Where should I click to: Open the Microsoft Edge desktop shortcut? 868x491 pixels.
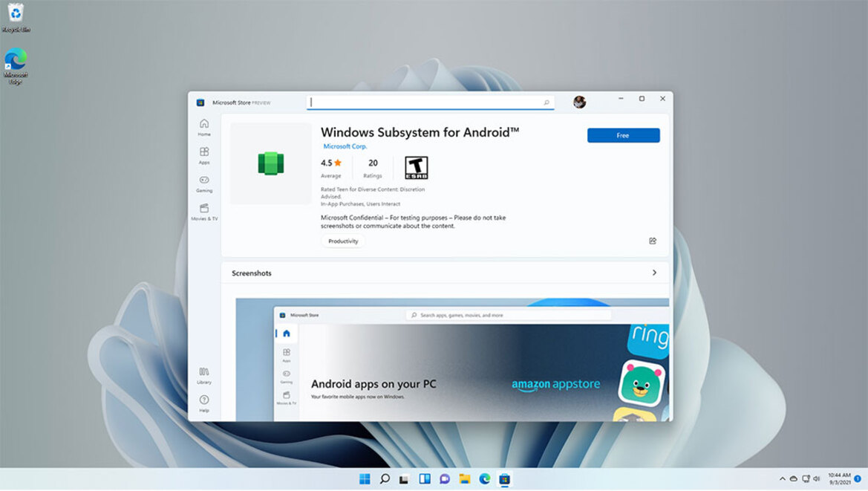coord(16,66)
